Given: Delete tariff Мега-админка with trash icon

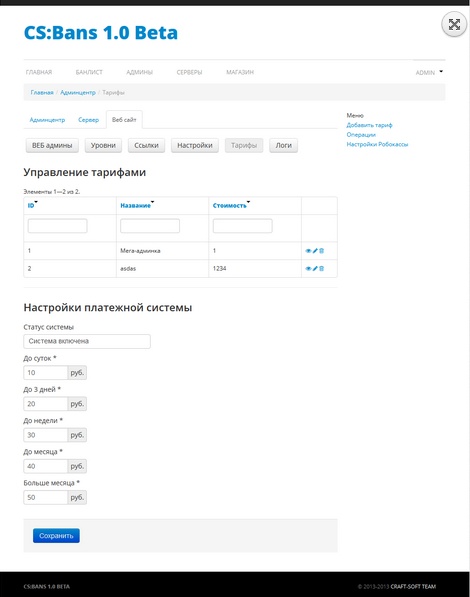Looking at the screenshot, I should [321, 251].
